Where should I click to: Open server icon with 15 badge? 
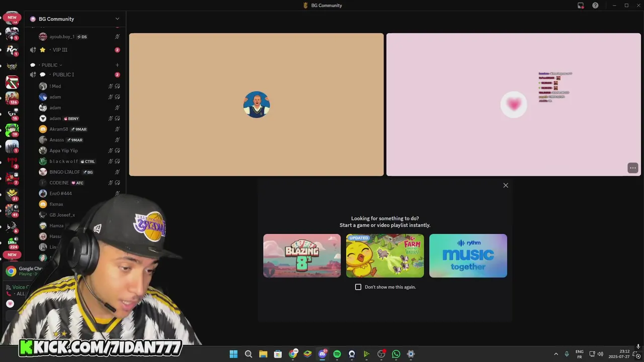[12, 114]
